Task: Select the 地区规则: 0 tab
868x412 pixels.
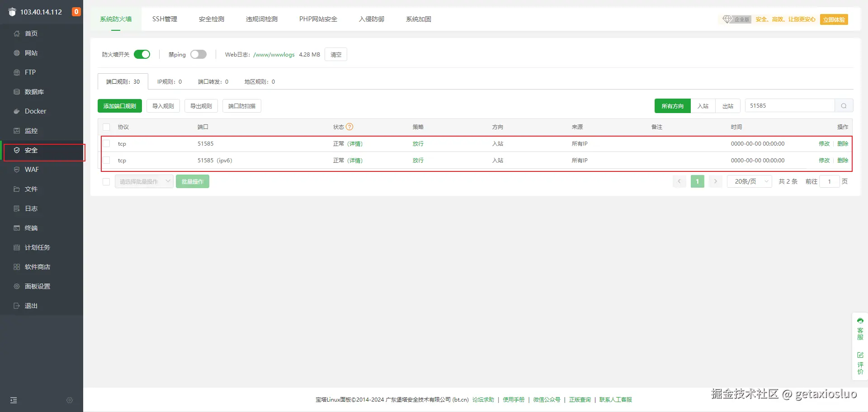Action: (x=260, y=82)
